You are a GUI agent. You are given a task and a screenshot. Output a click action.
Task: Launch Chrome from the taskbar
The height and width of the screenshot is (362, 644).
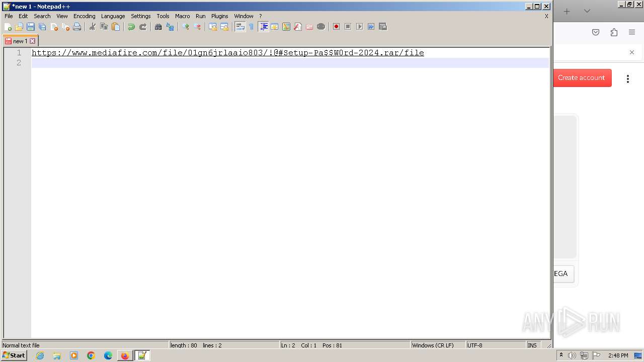click(x=91, y=355)
